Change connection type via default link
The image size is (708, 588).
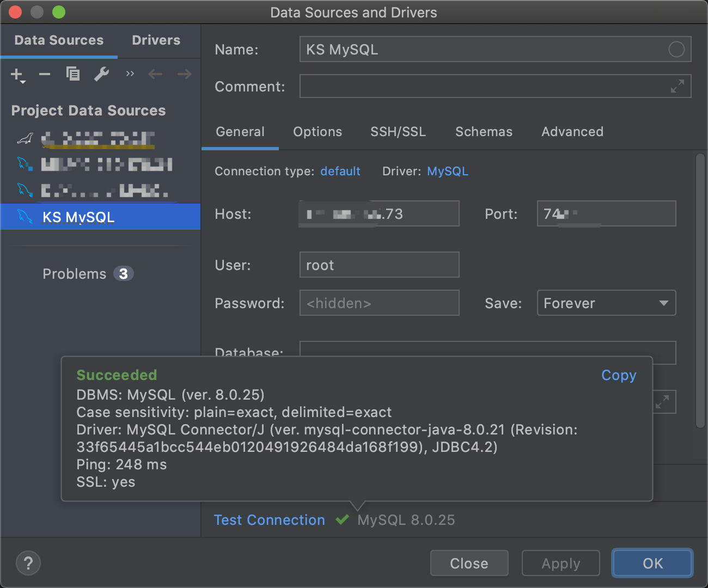340,171
